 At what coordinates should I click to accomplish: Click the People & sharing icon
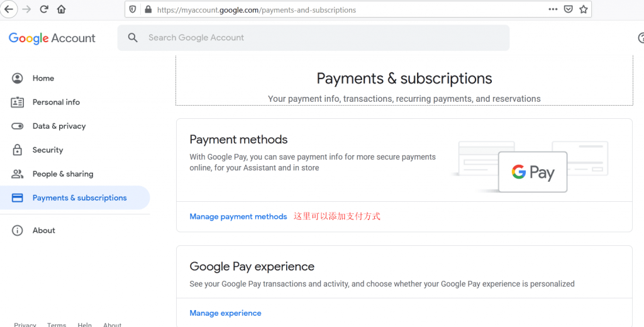tap(17, 174)
